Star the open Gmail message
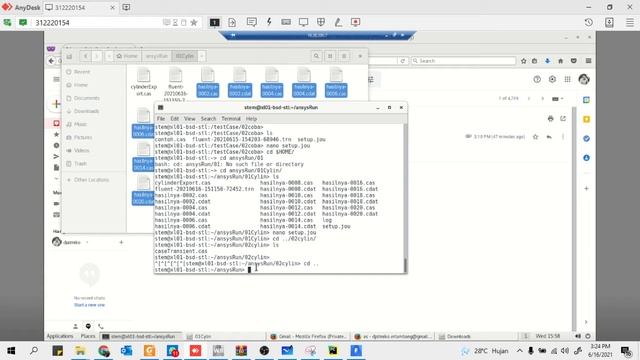Image resolution: width=640 pixels, height=360 pixels. (536, 137)
